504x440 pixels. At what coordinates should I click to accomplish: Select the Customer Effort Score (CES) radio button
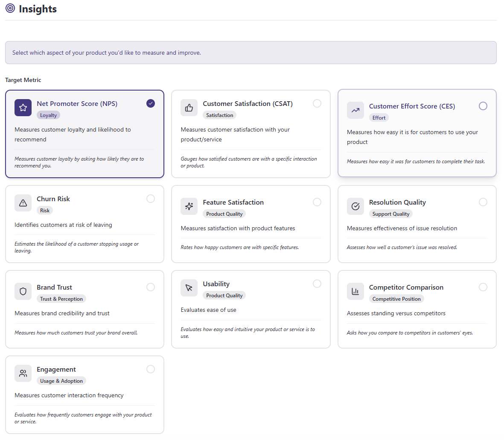pyautogui.click(x=483, y=106)
